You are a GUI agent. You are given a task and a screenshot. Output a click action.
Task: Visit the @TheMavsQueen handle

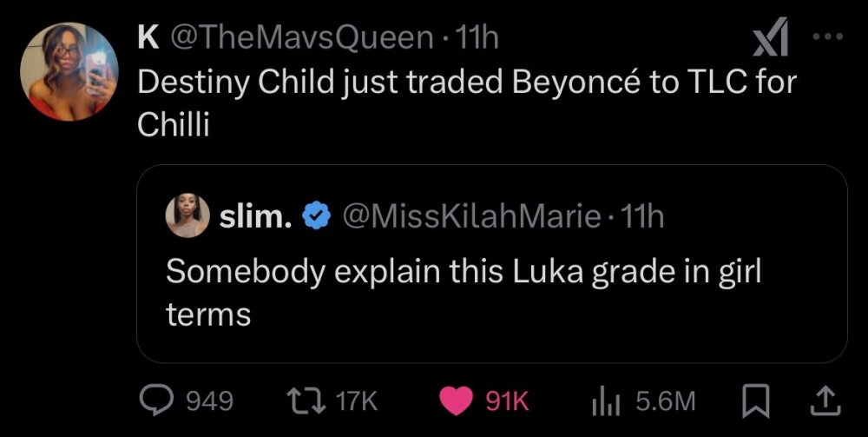(x=302, y=37)
